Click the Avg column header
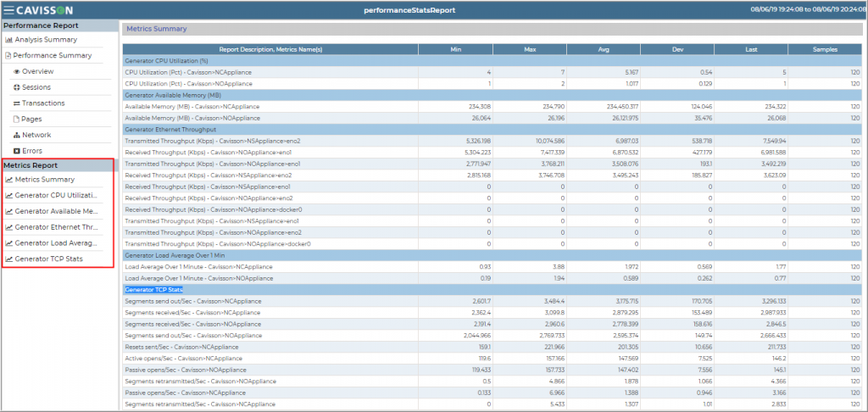 (x=604, y=49)
